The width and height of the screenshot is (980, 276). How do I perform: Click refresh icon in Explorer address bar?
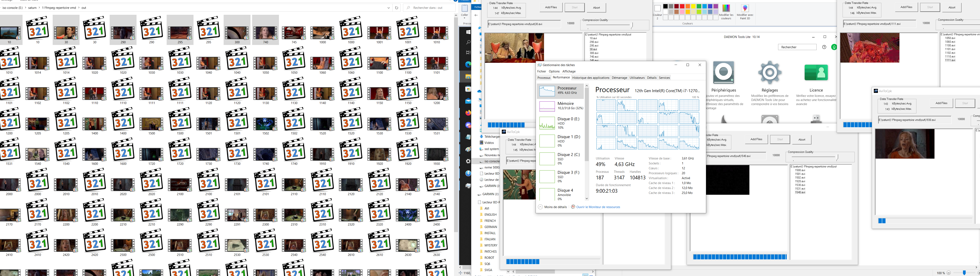(x=396, y=8)
